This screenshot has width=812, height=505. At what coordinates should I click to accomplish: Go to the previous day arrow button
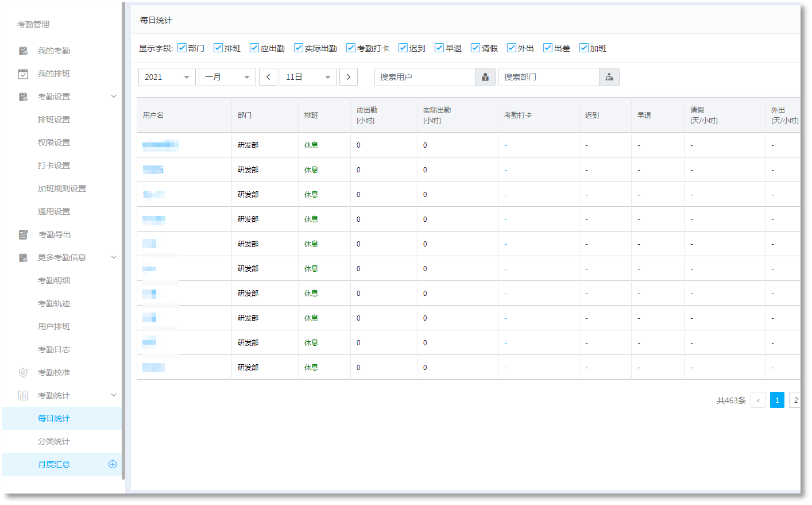268,77
